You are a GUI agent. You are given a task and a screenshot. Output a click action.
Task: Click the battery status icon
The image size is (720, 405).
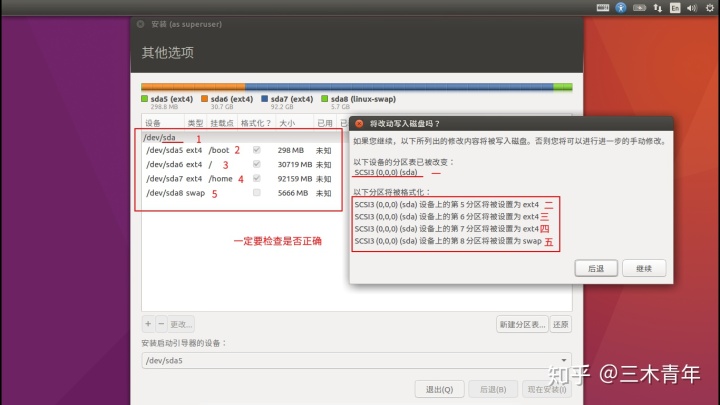click(639, 8)
